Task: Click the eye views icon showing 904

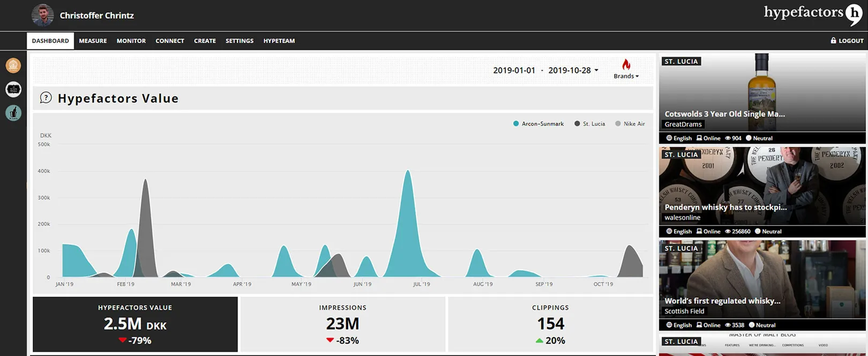Action: coord(728,138)
